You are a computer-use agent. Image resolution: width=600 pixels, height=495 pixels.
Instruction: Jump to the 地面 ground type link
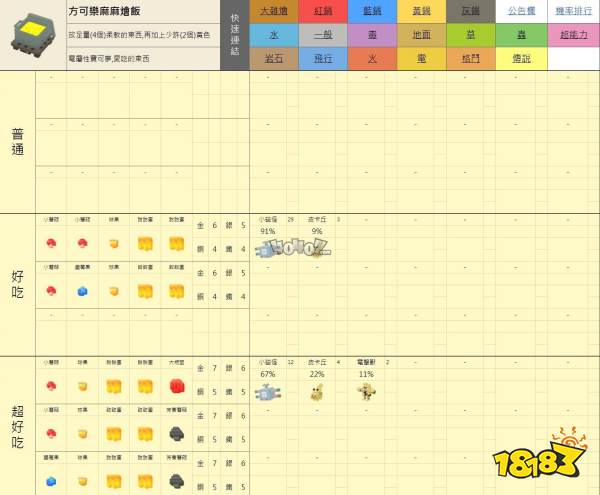421,35
